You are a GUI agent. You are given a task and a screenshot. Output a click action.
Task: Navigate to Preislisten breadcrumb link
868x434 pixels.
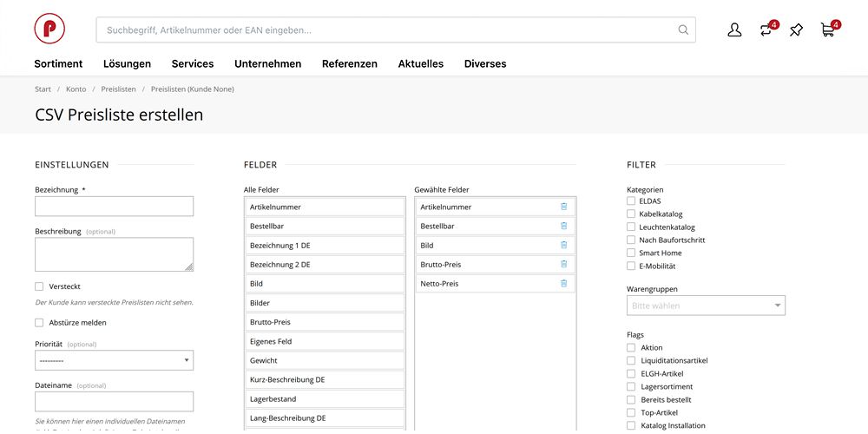(118, 89)
